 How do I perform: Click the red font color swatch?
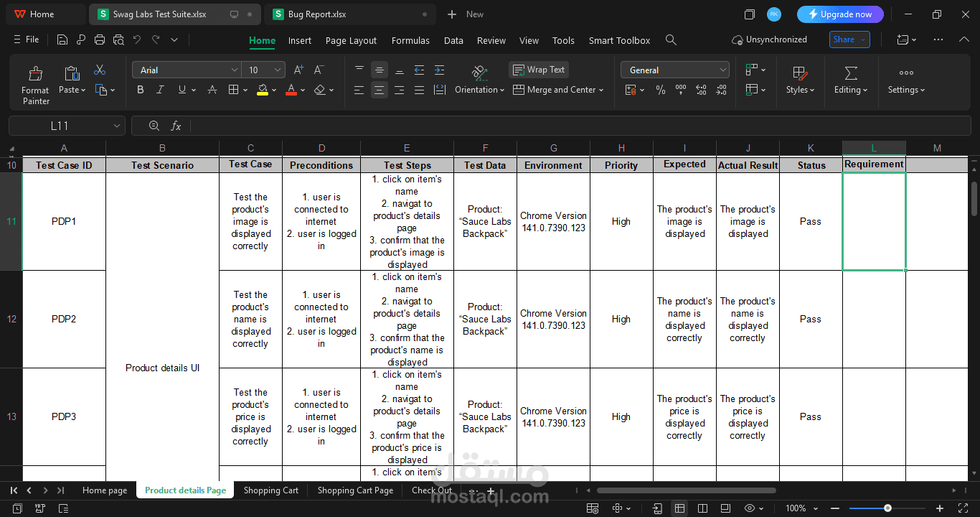point(291,90)
